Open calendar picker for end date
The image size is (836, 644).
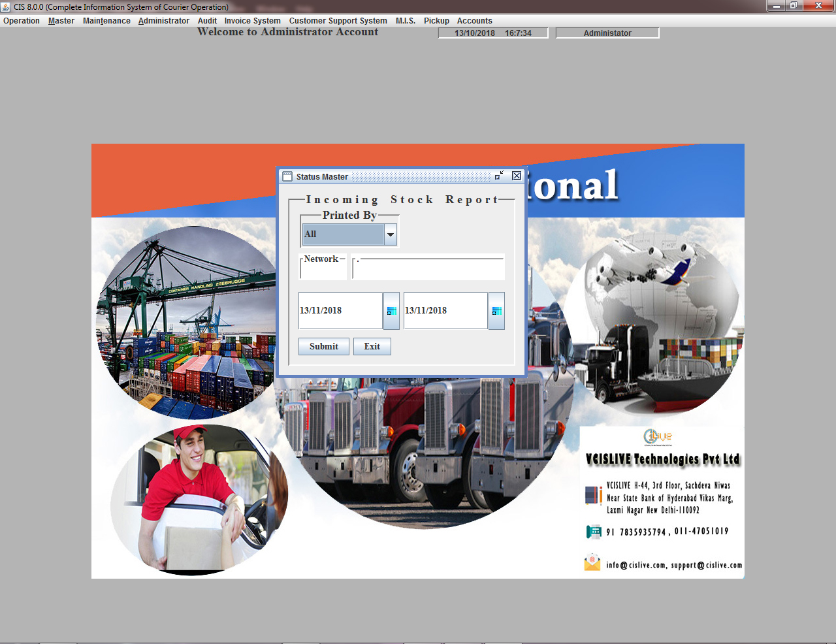pos(496,311)
